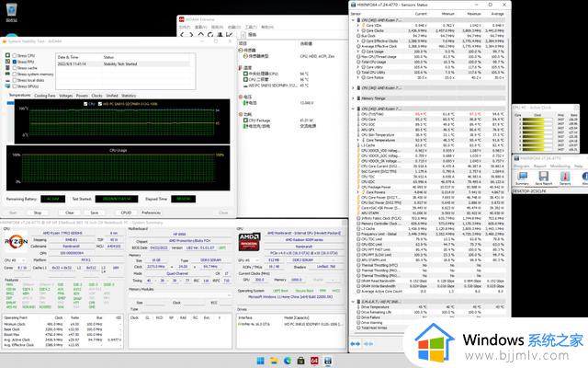Expand the Memory Timings sensor group
This screenshot has width=588, height=368.
tap(353, 98)
